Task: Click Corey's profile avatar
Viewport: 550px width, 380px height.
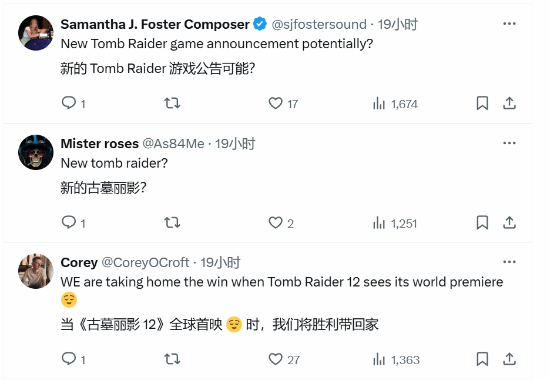Action: tap(36, 271)
